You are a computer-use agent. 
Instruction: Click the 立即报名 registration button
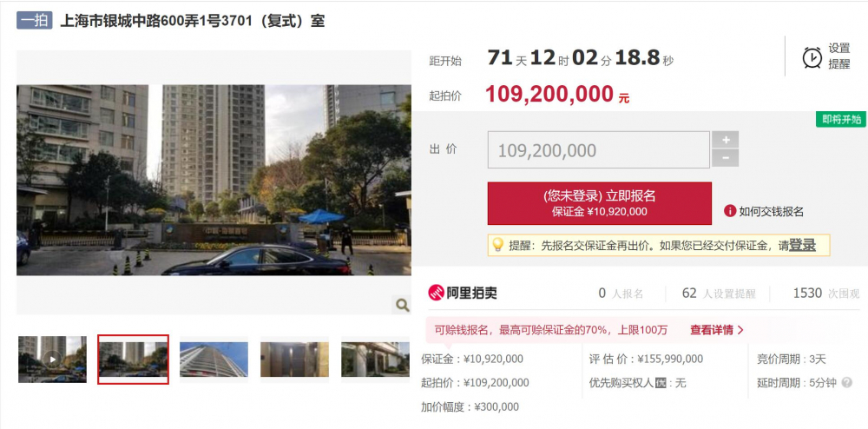pos(600,203)
